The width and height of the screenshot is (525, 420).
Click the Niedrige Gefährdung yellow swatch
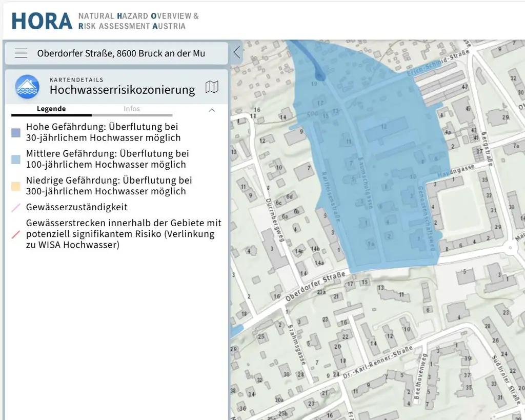tap(16, 187)
